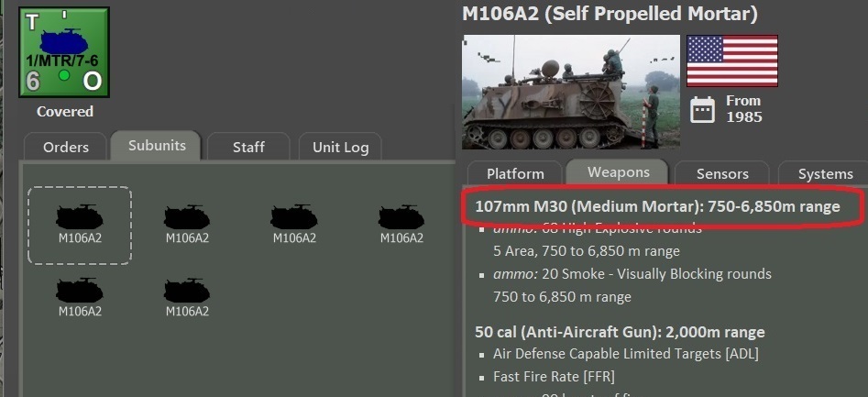Switch to the Subunits tab
This screenshot has width=868, height=397.
tap(157, 146)
